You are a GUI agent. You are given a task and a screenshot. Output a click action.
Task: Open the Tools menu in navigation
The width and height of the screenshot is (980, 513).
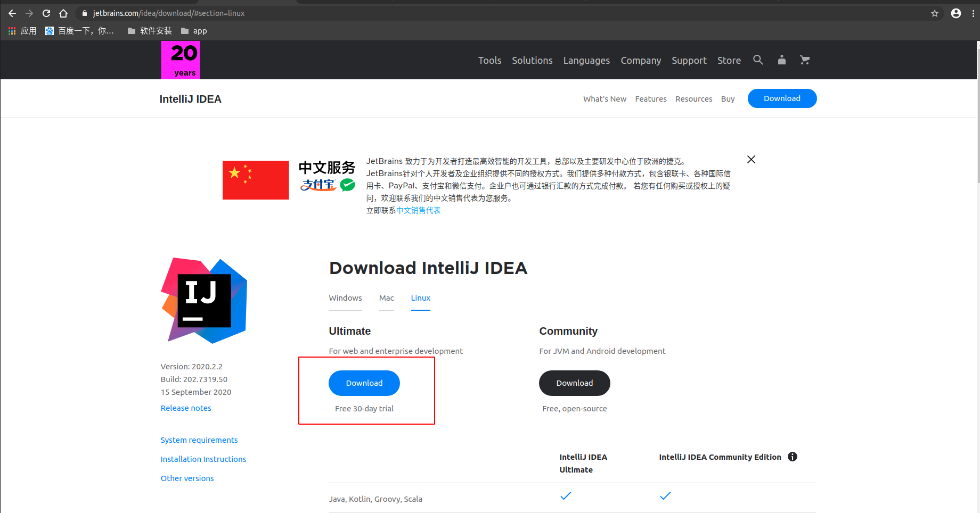[489, 60]
